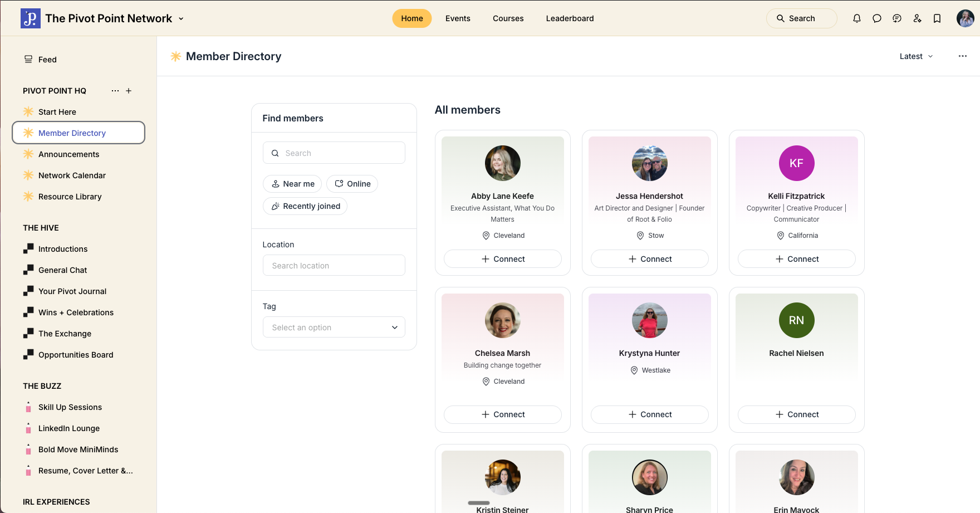Toggle the Online filter
This screenshot has width=980, height=513.
point(352,184)
